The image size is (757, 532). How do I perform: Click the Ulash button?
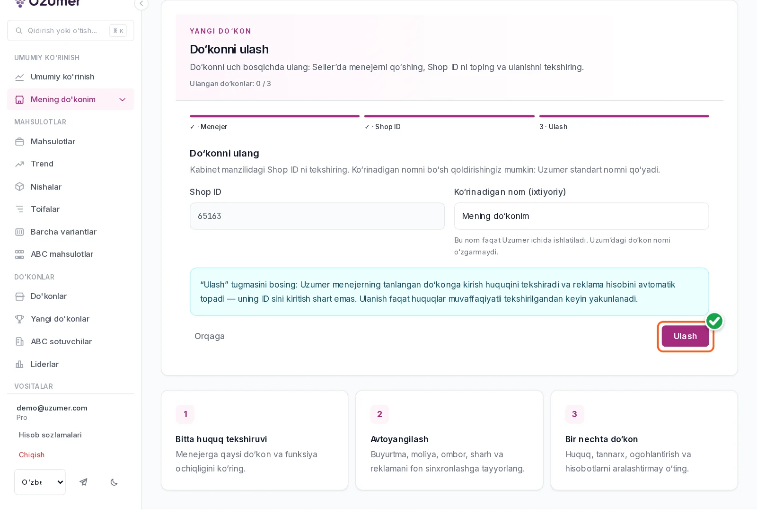pos(685,336)
